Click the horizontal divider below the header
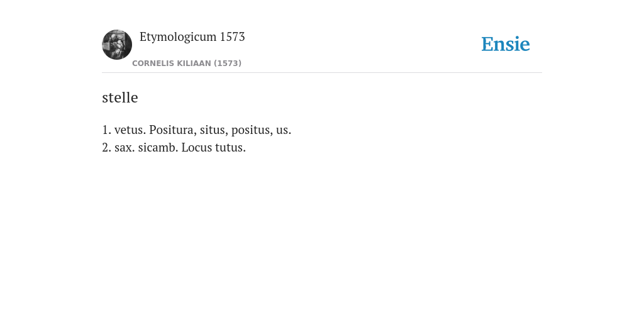Image resolution: width=644 pixels, height=322 pixels. (322, 73)
